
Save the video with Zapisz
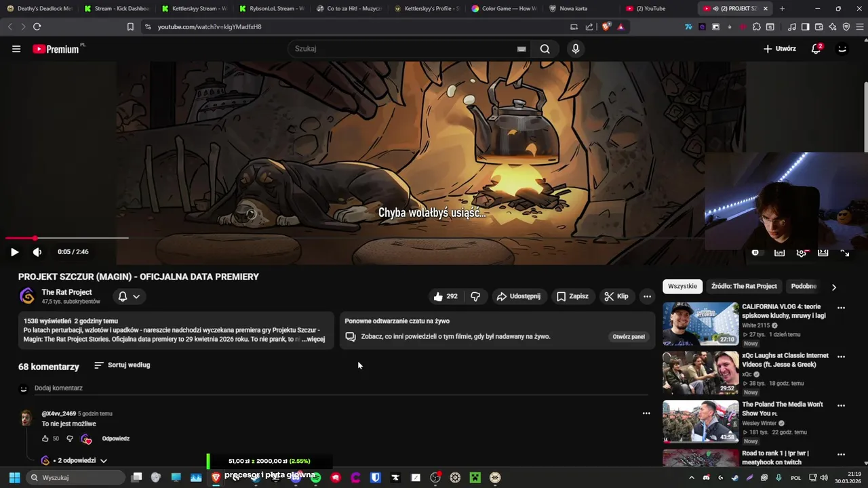coord(572,296)
